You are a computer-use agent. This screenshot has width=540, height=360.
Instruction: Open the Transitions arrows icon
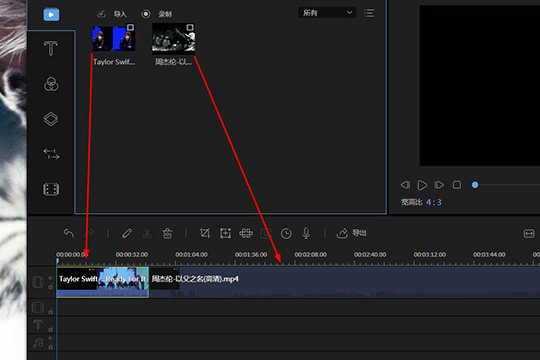point(51,154)
